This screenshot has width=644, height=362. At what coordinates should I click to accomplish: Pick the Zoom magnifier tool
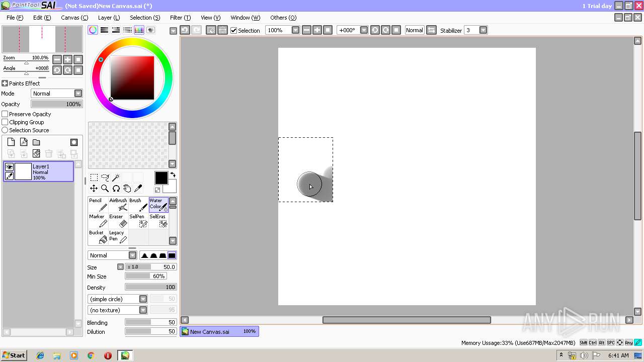105,189
